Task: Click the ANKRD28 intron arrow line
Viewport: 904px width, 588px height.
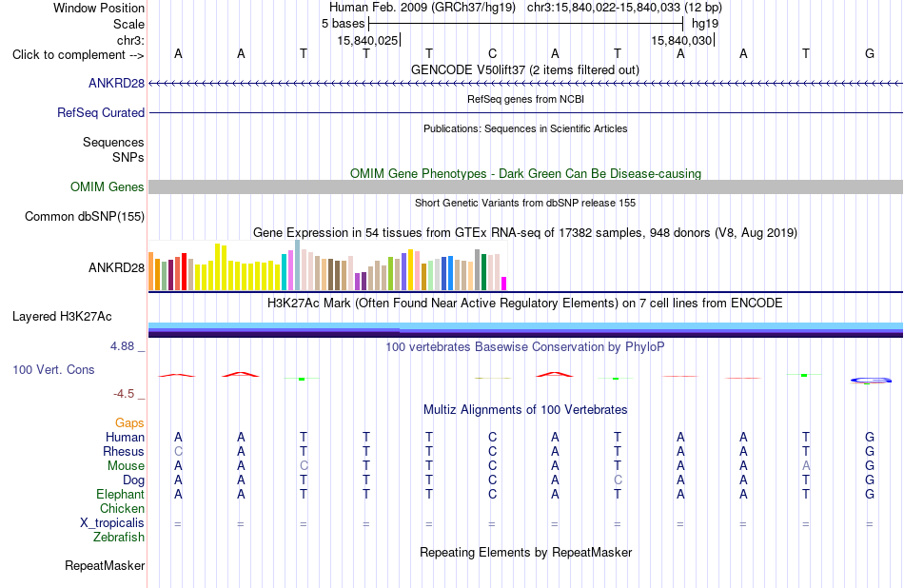Action: (525, 84)
